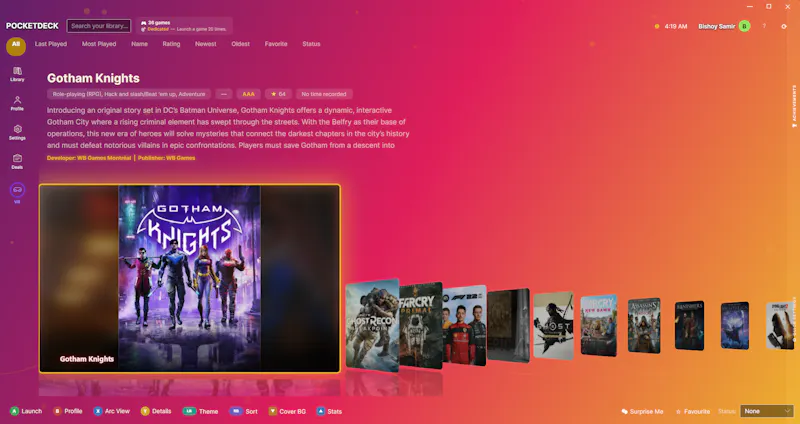Select the Banishers game cover
This screenshot has width=800, height=424.
[690, 325]
